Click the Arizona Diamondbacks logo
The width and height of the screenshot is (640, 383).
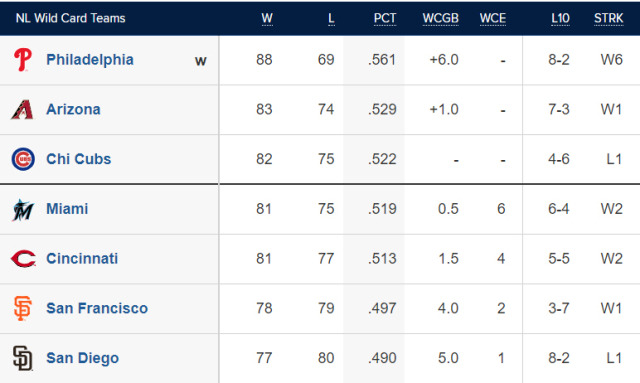click(22, 109)
